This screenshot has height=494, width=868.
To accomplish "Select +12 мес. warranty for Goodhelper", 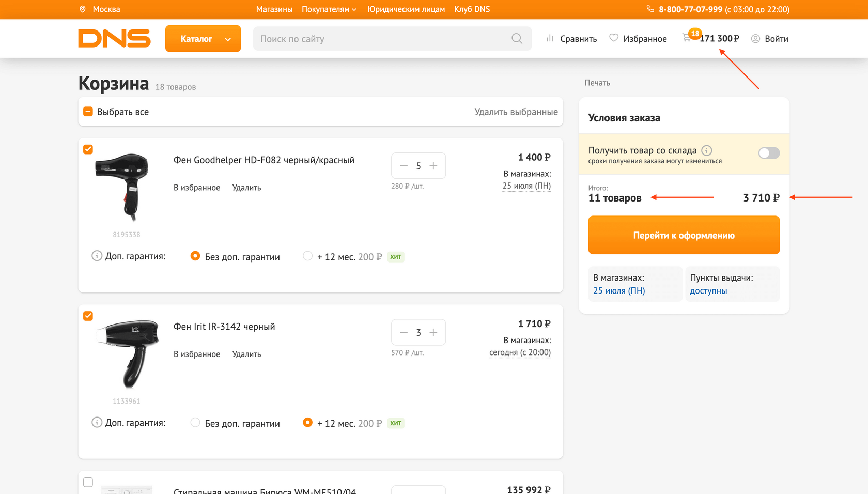I will pos(307,256).
